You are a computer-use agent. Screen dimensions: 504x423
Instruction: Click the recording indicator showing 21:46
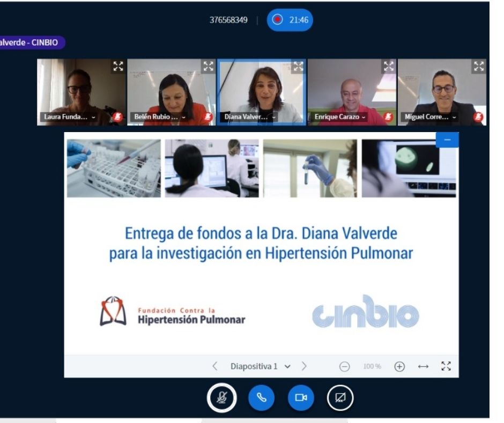click(x=290, y=20)
